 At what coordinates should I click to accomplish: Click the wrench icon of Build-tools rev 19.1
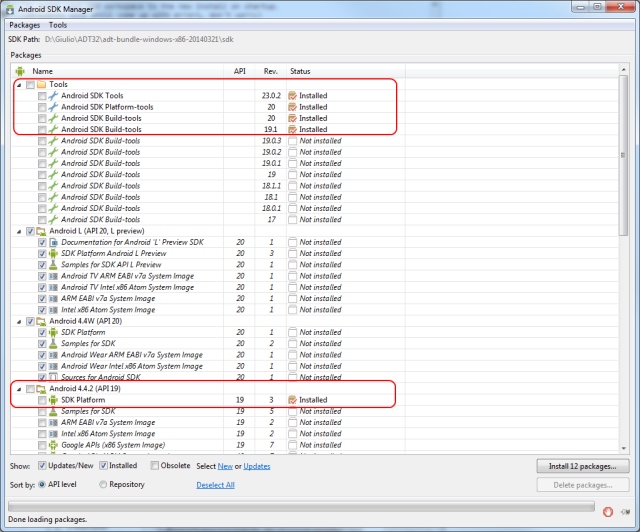(x=53, y=129)
